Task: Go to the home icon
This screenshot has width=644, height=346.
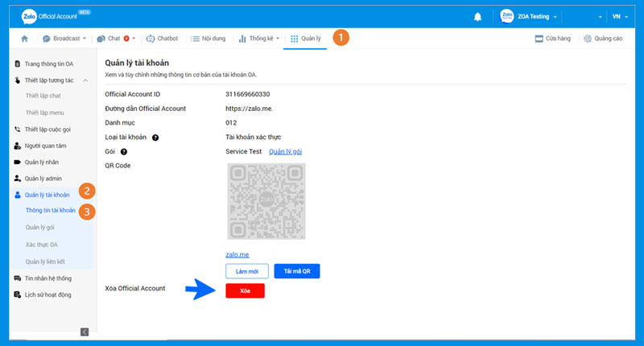Action: pyautogui.click(x=24, y=39)
